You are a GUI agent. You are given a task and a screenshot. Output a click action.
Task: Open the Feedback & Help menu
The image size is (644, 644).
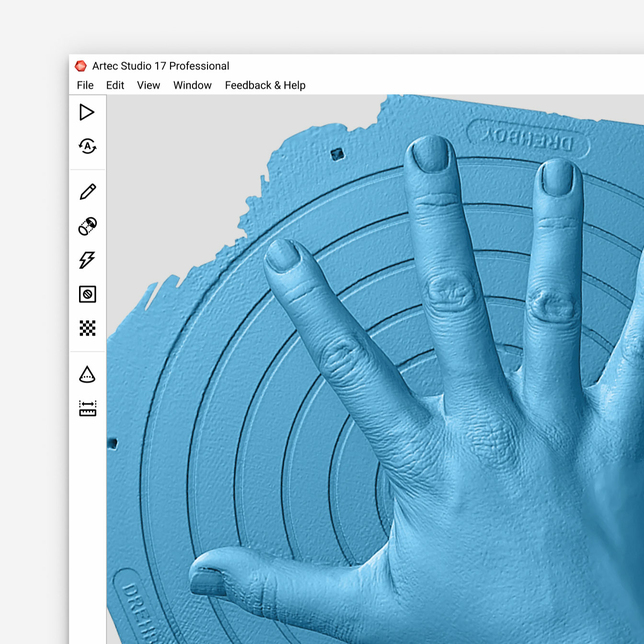(x=265, y=85)
